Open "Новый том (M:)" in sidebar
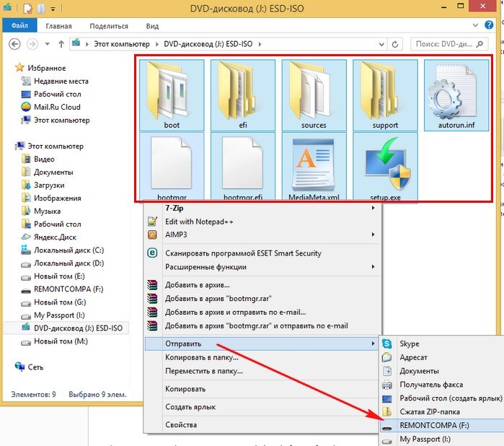 pos(61,341)
